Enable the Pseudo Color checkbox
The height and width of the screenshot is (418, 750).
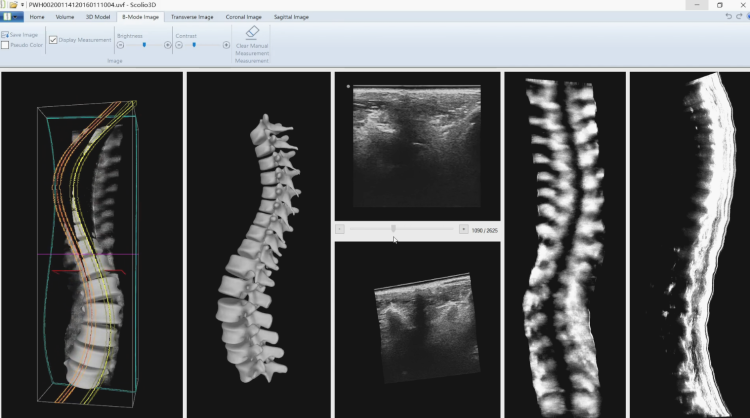coord(5,45)
